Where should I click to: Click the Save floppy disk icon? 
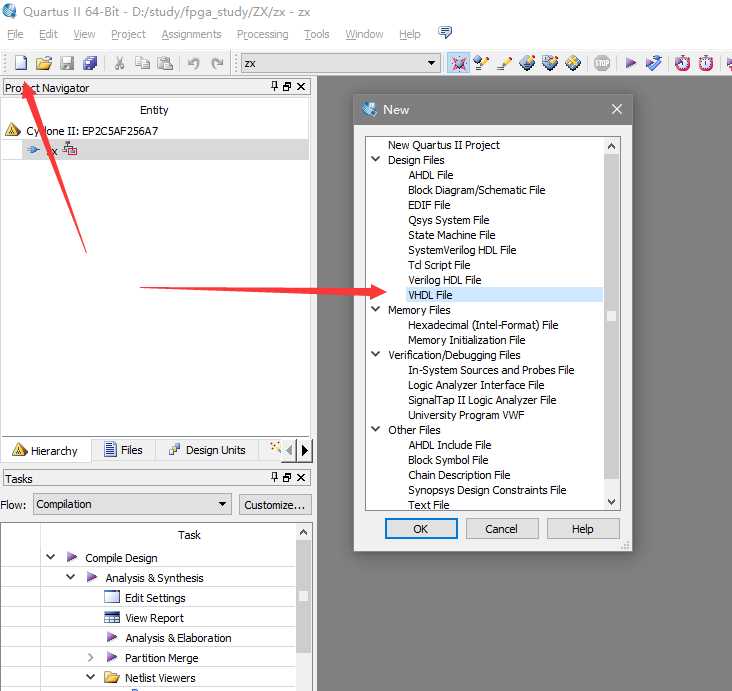pyautogui.click(x=67, y=63)
